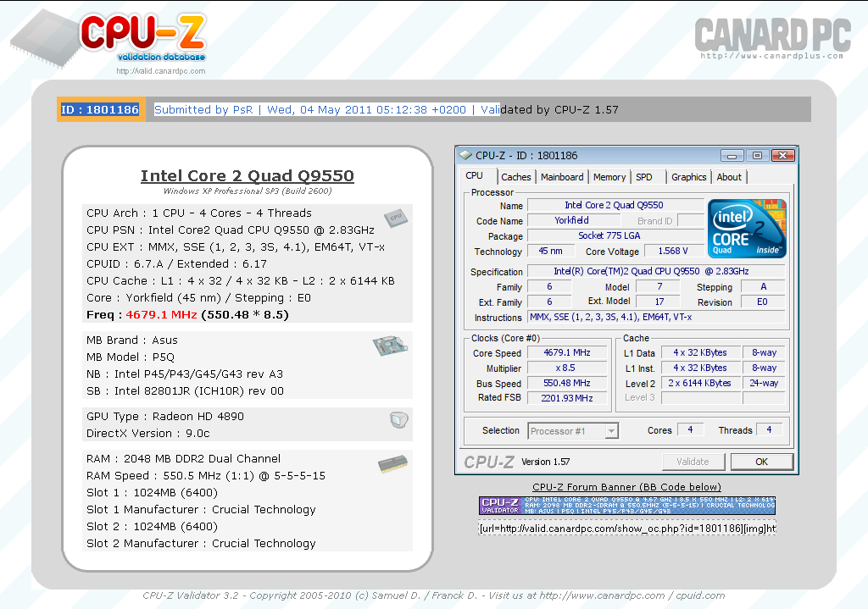Viewport: 868px width, 609px height.
Task: Click the Level 2 cache value 2 x 6144 KBytes
Action: pos(700,383)
